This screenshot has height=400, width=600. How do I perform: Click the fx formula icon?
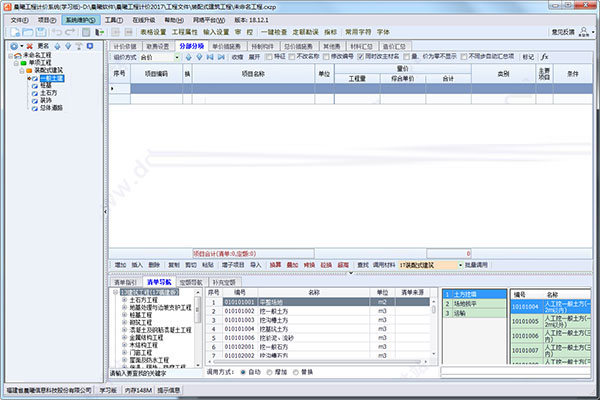coord(545,57)
